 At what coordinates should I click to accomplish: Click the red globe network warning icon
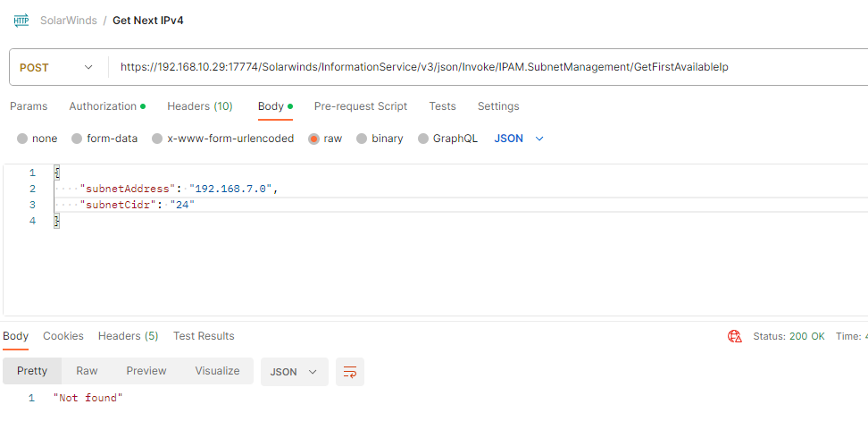pyautogui.click(x=735, y=336)
